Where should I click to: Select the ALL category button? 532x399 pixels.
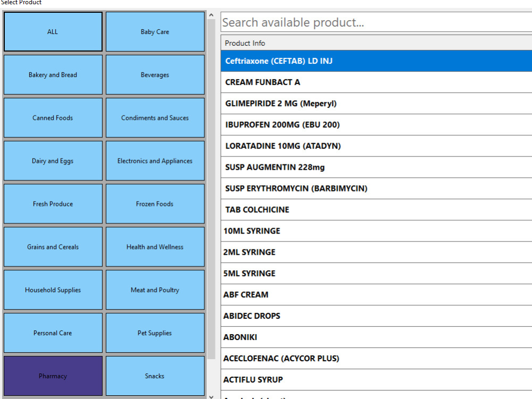tap(53, 32)
